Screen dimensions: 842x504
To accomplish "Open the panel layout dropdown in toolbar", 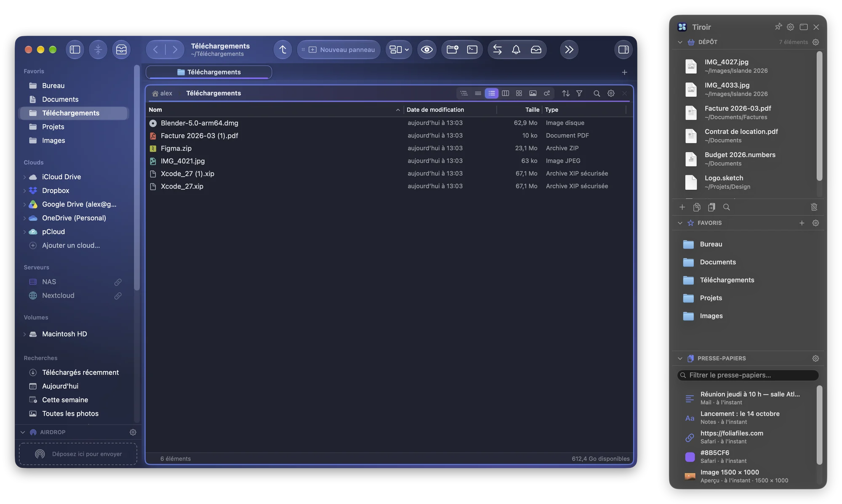I will [x=399, y=50].
